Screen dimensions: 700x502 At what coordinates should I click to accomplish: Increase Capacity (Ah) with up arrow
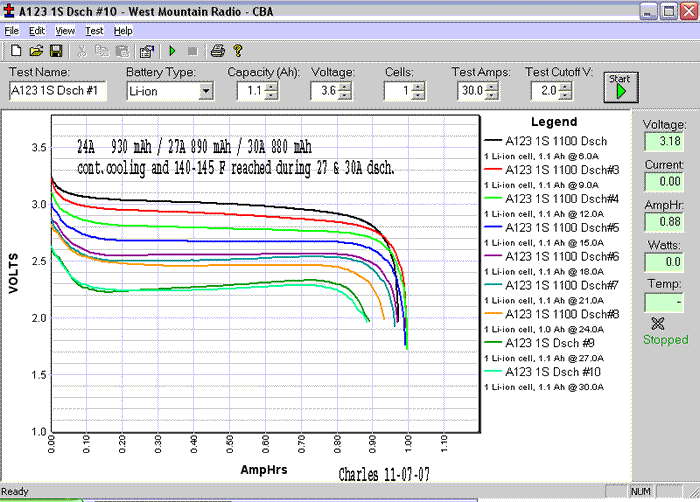[x=270, y=87]
